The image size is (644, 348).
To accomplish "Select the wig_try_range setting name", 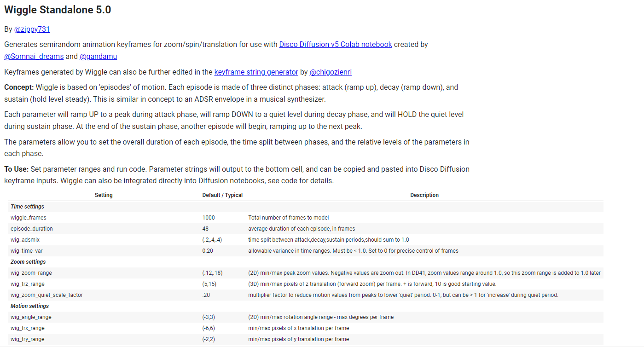I will coord(28,339).
